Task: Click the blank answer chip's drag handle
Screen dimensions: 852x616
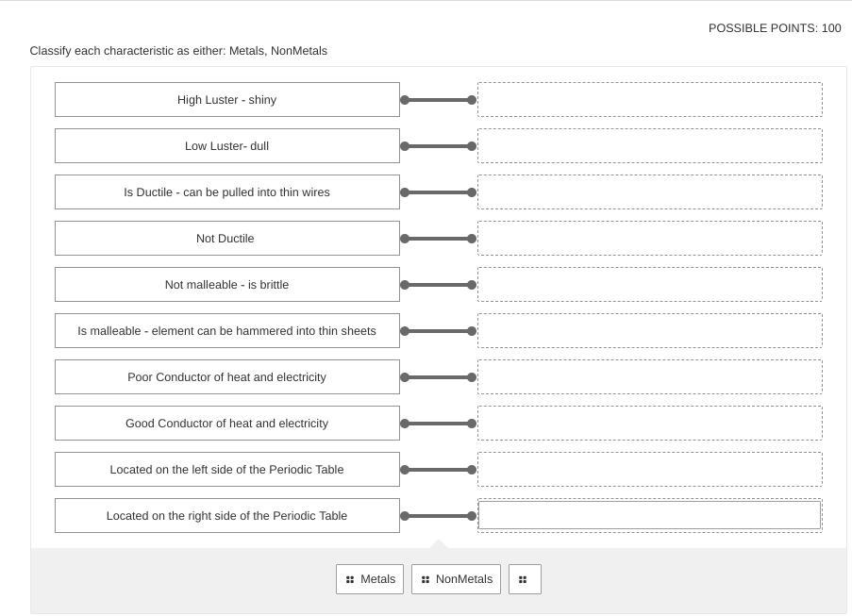Action: pyautogui.click(x=524, y=579)
